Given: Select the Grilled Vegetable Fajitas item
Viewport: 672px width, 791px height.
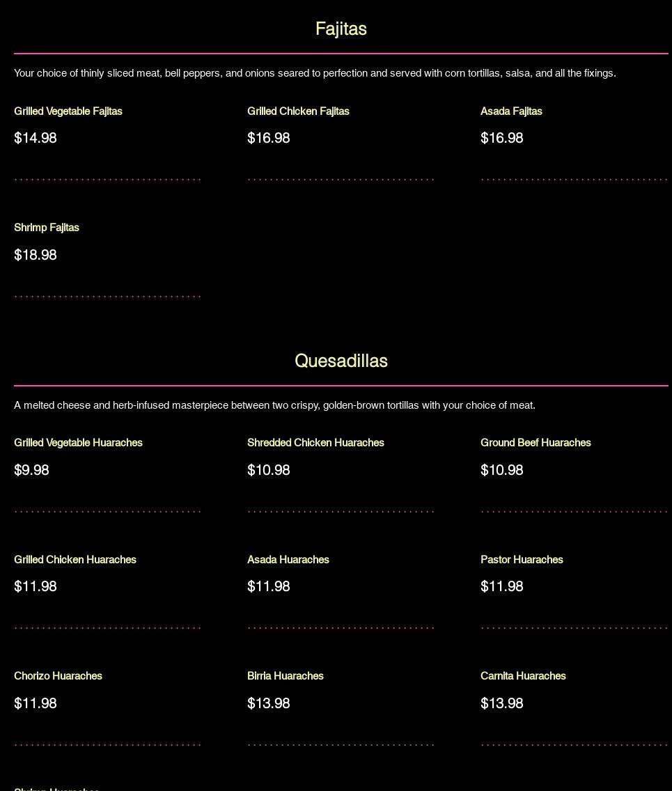Looking at the screenshot, I should pyautogui.click(x=68, y=111).
